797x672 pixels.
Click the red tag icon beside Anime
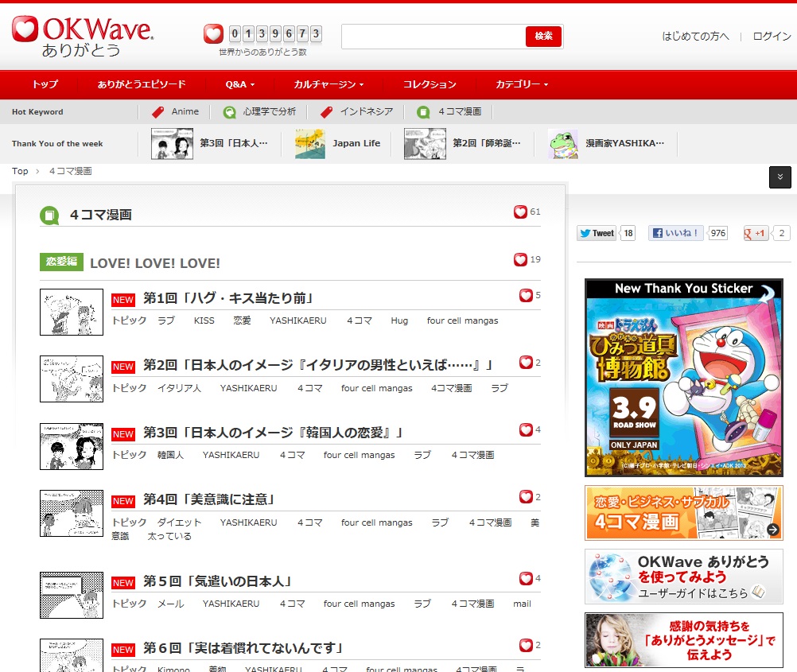(x=158, y=112)
